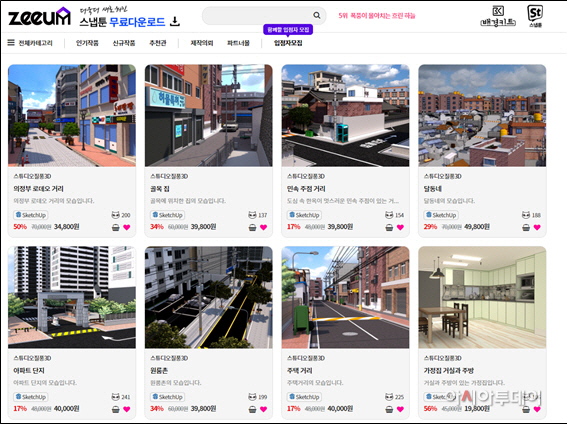Click the download arrow icon next to 무료다운로드
This screenshot has height=427, width=567.
pyautogui.click(x=175, y=21)
